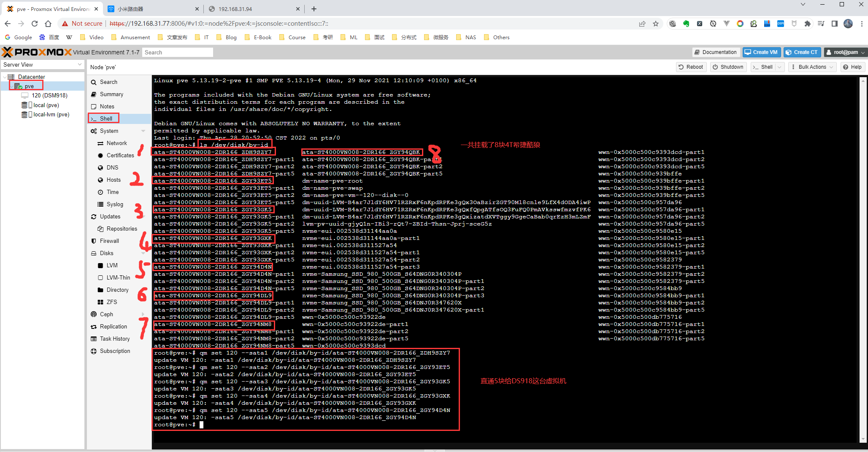868x452 pixels.
Task: Open ZFS panel
Action: 119,302
